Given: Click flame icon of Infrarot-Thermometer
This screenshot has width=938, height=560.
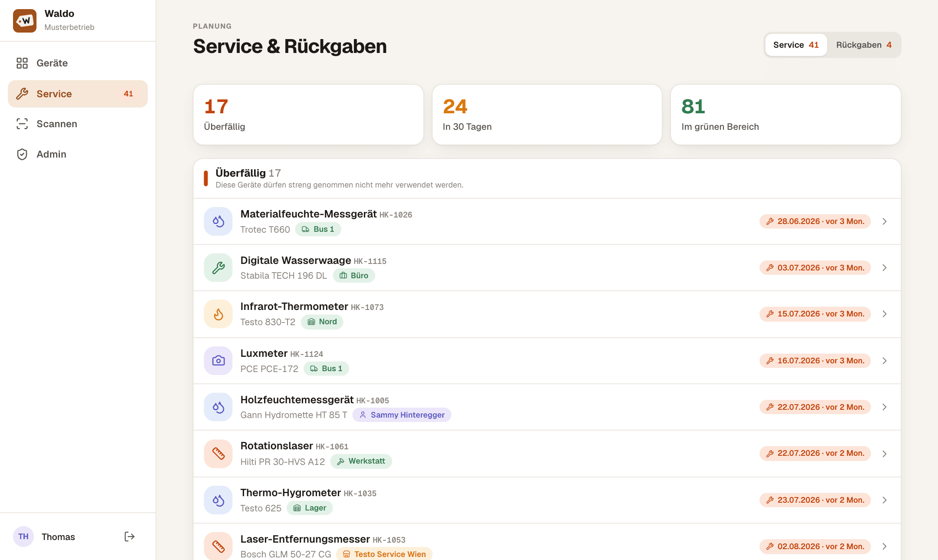Looking at the screenshot, I should (x=218, y=314).
